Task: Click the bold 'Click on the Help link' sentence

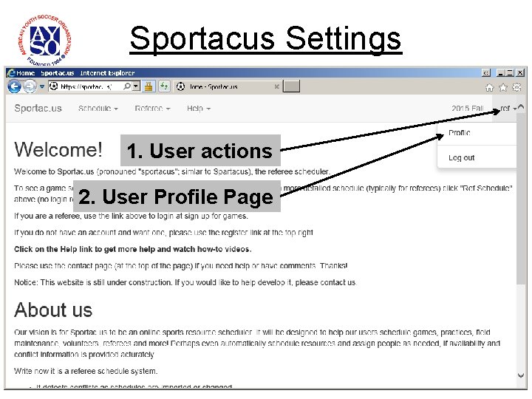Action: [133, 250]
